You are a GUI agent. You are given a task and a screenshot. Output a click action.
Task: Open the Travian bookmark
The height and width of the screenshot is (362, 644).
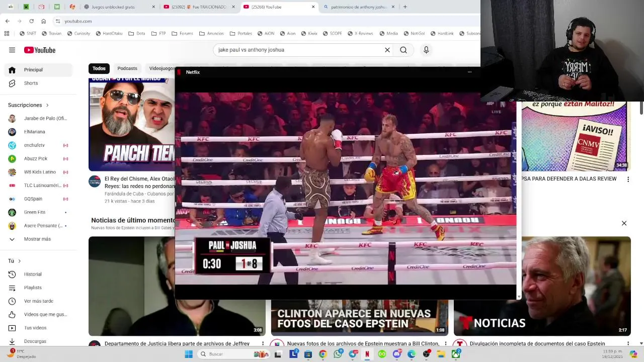point(52,34)
